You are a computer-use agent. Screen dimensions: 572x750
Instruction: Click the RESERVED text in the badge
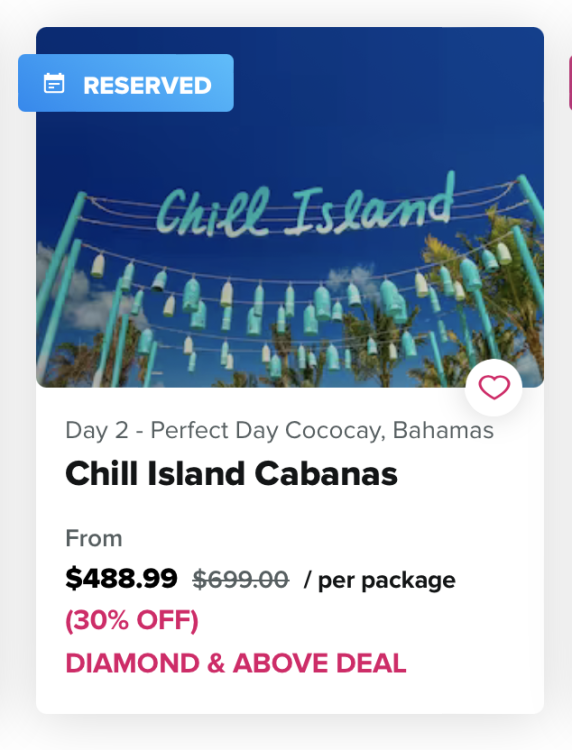coord(147,86)
